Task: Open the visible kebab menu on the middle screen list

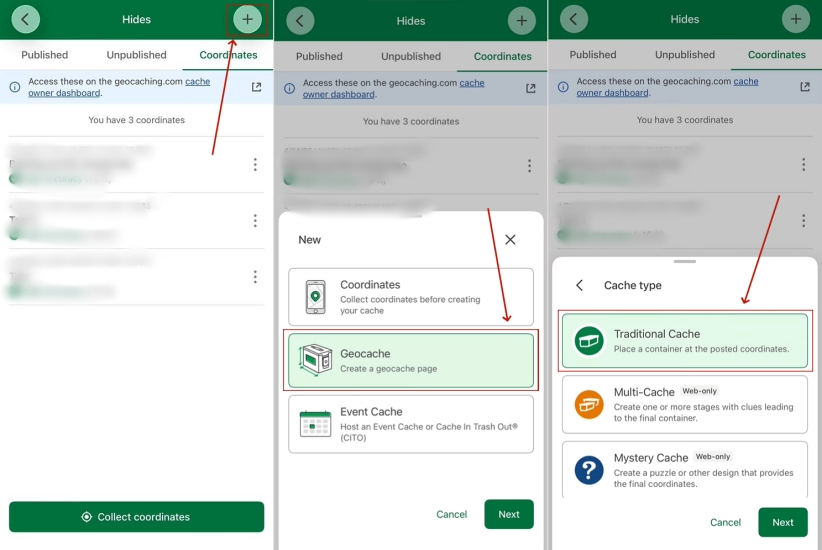Action: pyautogui.click(x=529, y=166)
